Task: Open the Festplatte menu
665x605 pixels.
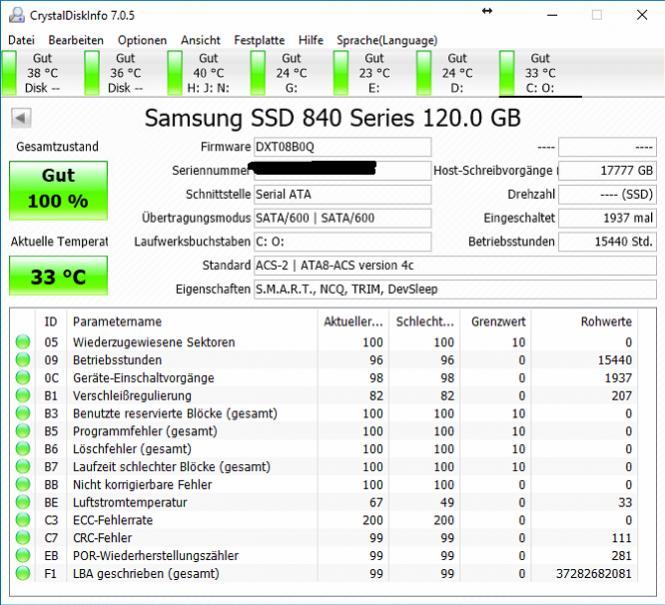Action: coord(259,40)
